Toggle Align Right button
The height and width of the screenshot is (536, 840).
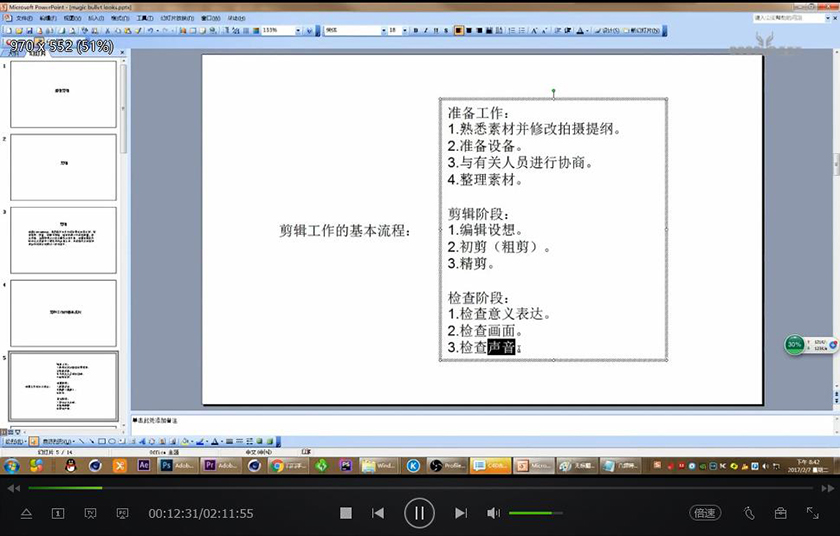pyautogui.click(x=479, y=31)
